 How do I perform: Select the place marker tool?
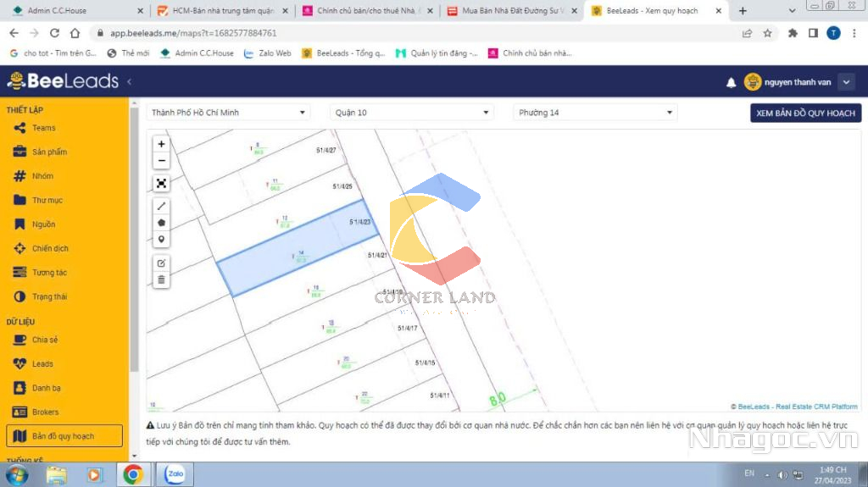tap(162, 240)
